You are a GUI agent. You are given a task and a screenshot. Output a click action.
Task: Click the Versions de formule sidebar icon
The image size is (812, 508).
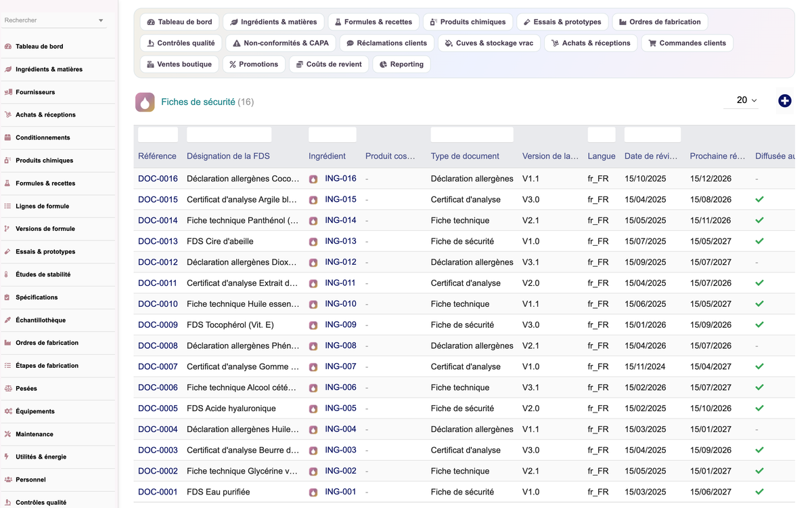pos(8,229)
